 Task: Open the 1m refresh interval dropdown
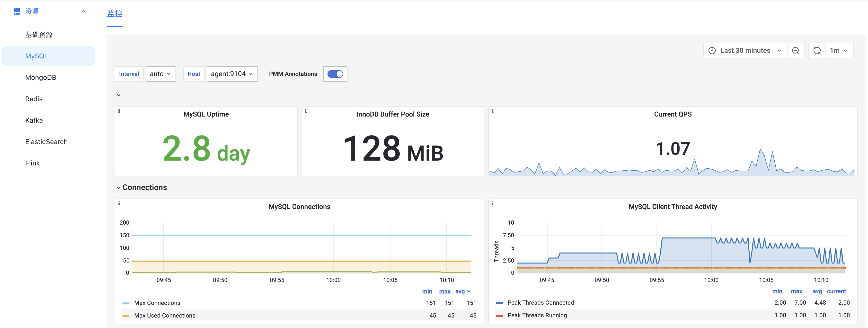(839, 51)
